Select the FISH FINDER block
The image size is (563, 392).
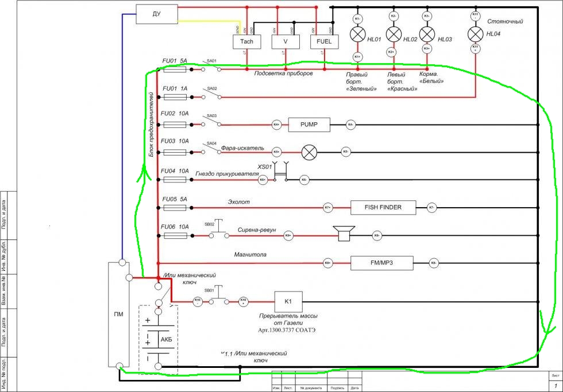coord(383,207)
